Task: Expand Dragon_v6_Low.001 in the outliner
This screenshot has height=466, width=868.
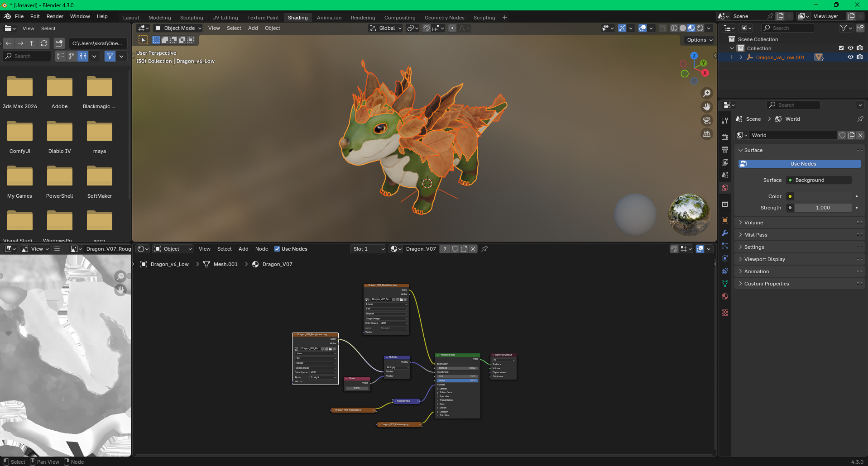Action: pyautogui.click(x=741, y=57)
